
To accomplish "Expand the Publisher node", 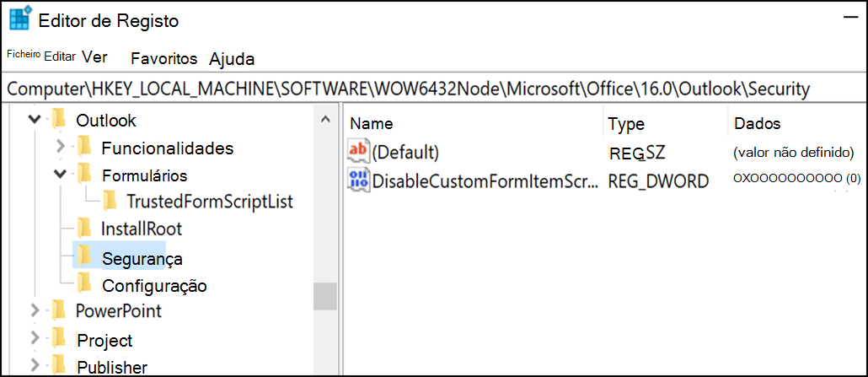I will [35, 365].
